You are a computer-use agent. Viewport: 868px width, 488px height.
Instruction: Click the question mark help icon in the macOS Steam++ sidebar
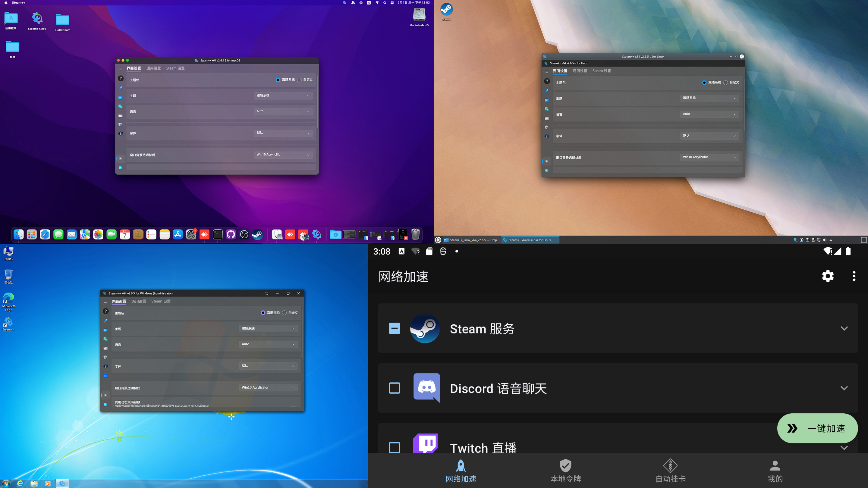coord(121,78)
